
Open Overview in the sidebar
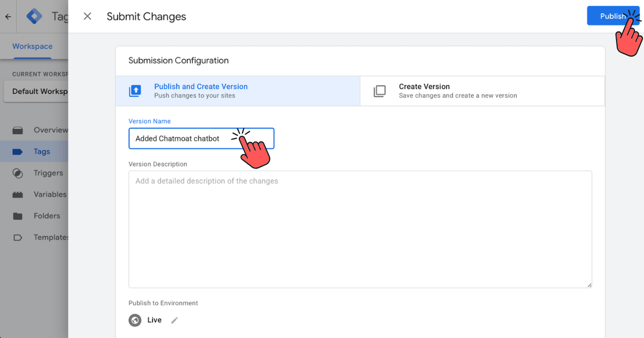pos(50,130)
